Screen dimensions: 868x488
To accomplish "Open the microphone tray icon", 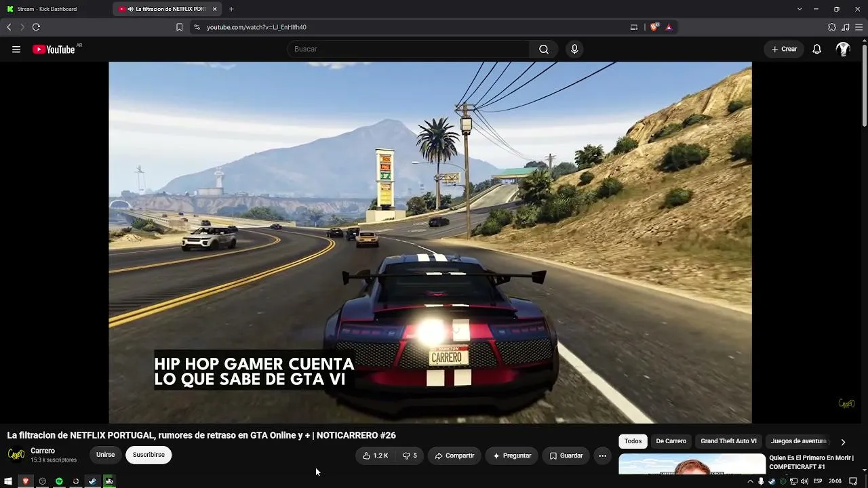I will tap(761, 481).
